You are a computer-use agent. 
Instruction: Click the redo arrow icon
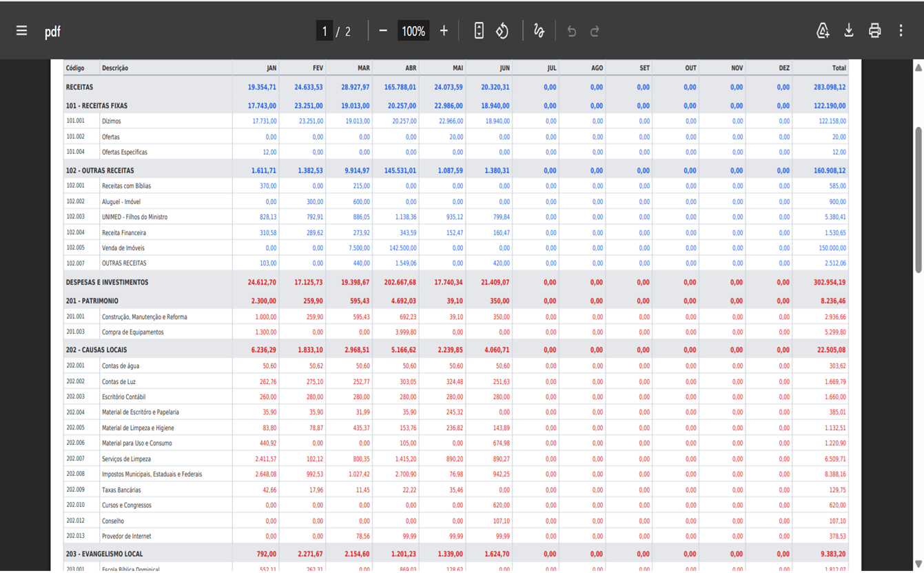tap(595, 31)
